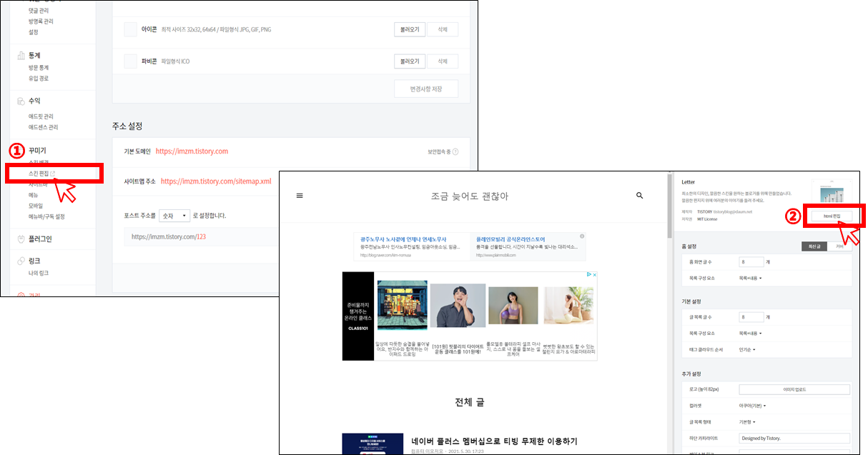Open 메뉴바/구독 설정 in the sidebar
Image resolution: width=868 pixels, height=455 pixels.
pos(46,216)
